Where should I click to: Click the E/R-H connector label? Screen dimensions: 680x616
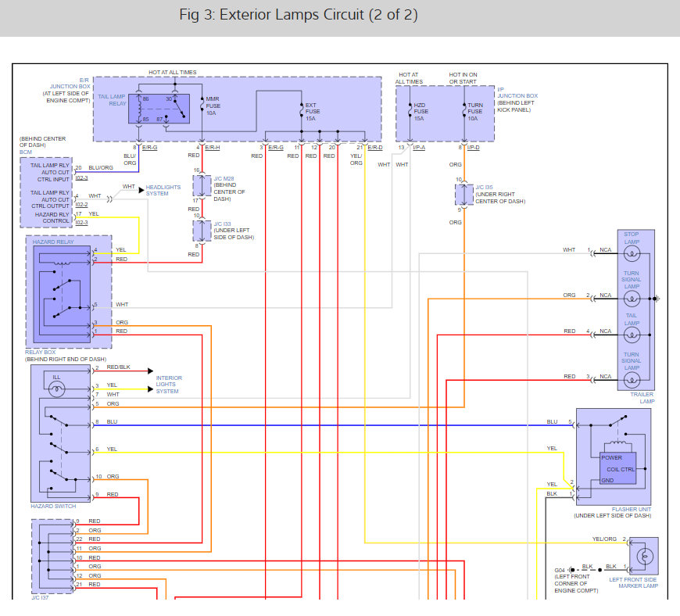pyautogui.click(x=213, y=148)
